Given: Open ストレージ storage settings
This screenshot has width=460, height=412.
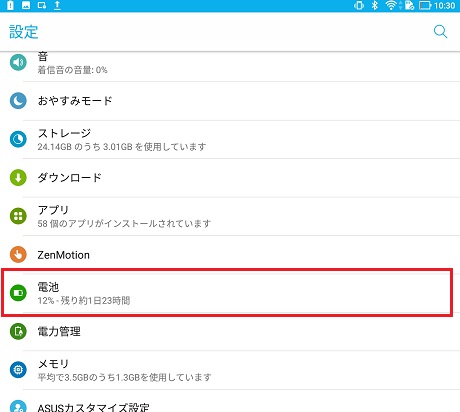Looking at the screenshot, I should pyautogui.click(x=230, y=139).
